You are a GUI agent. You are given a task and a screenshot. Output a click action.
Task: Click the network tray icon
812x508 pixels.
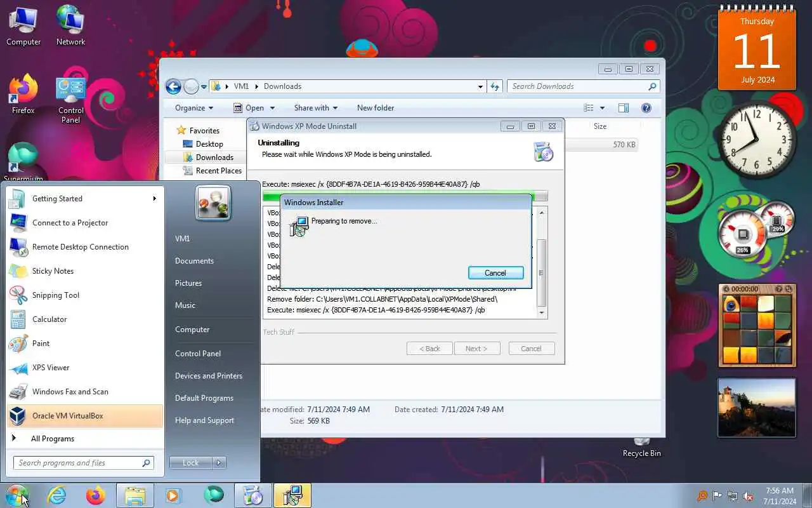733,496
